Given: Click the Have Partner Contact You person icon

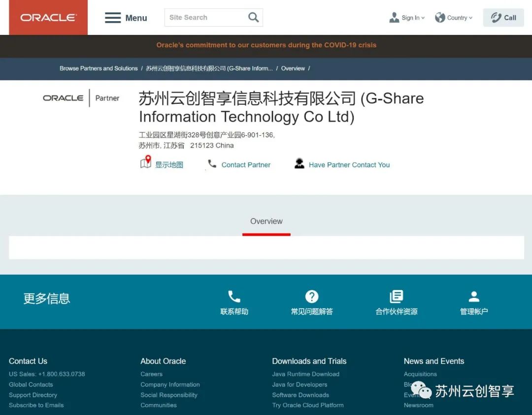Looking at the screenshot, I should click(x=299, y=163).
